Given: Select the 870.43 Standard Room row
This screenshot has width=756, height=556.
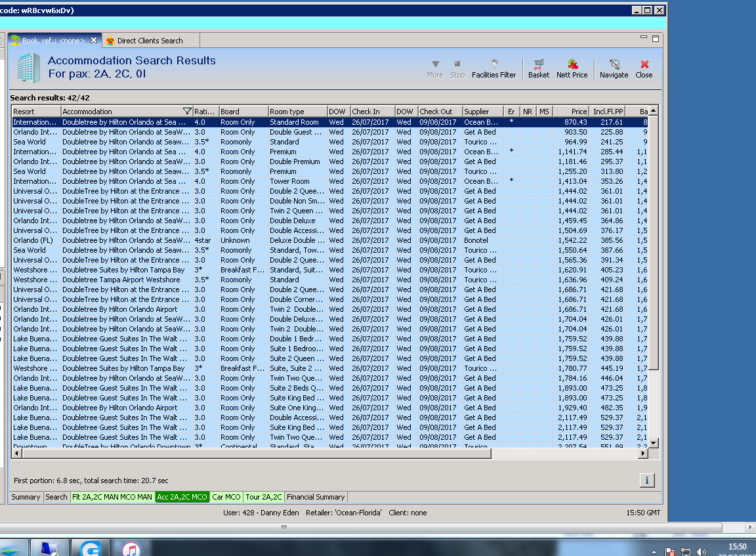Looking at the screenshot, I should 330,122.
